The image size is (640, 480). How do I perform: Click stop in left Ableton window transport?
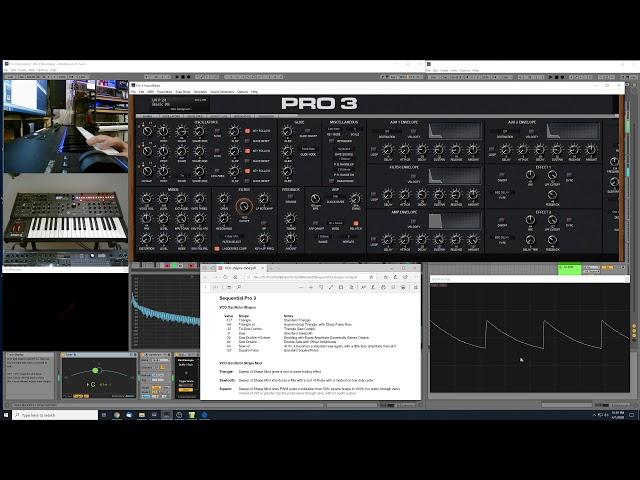click(x=183, y=77)
